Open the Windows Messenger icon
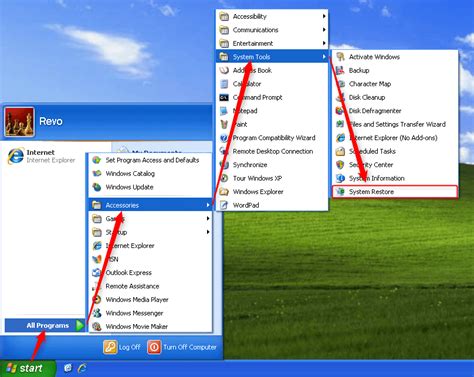Viewport: 474px width, 377px height. tap(97, 313)
